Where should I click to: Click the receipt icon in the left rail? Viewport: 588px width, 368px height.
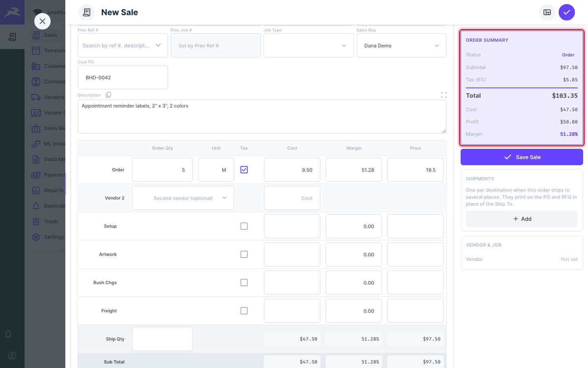coord(12,37)
